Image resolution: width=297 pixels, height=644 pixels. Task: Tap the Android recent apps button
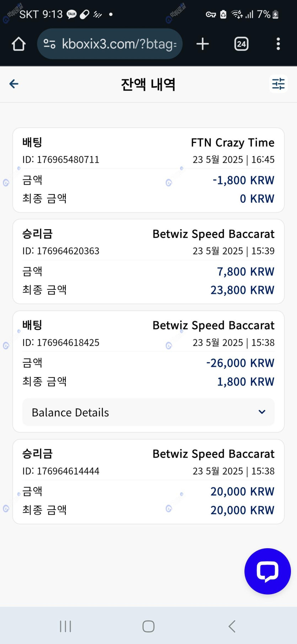(x=65, y=626)
